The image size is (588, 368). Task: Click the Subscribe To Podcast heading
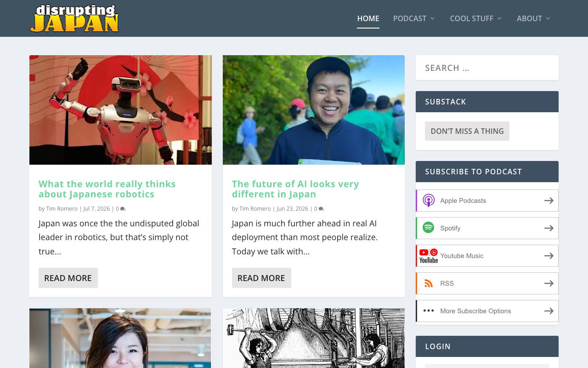click(x=474, y=172)
